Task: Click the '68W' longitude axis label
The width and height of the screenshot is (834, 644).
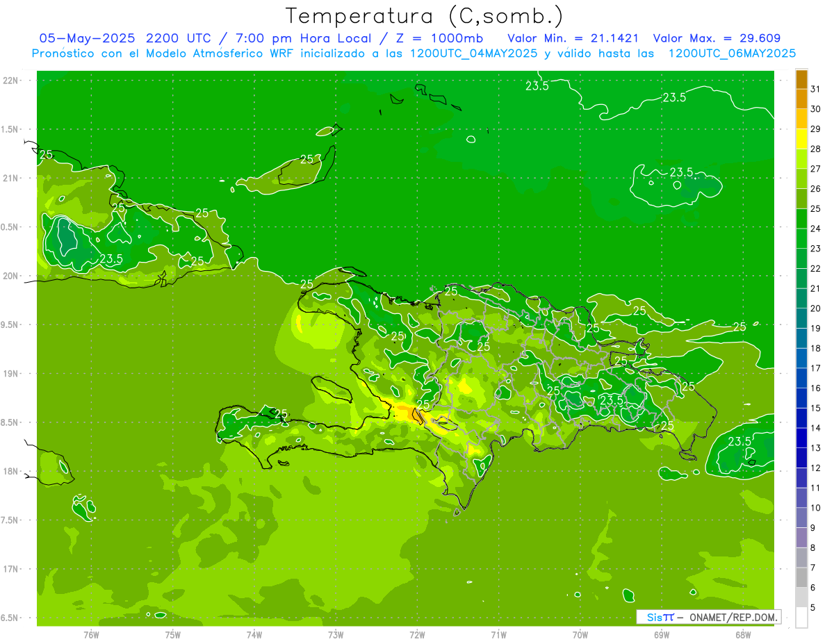Action: 743,635
